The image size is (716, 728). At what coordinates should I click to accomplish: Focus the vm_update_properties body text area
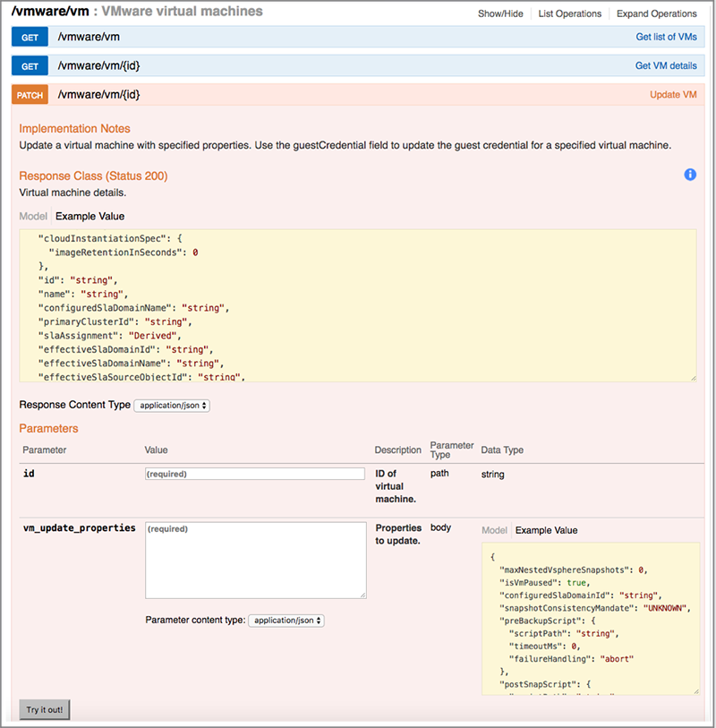pyautogui.click(x=256, y=561)
